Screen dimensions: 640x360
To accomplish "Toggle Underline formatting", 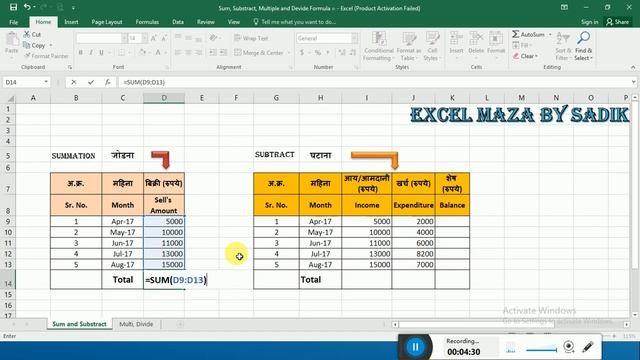I will click(101, 52).
